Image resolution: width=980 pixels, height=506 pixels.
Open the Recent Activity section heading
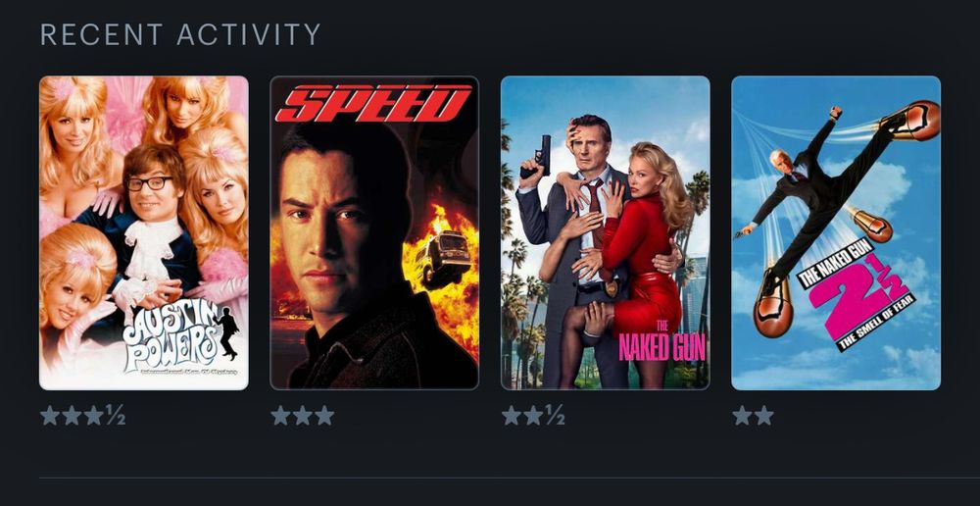(180, 34)
